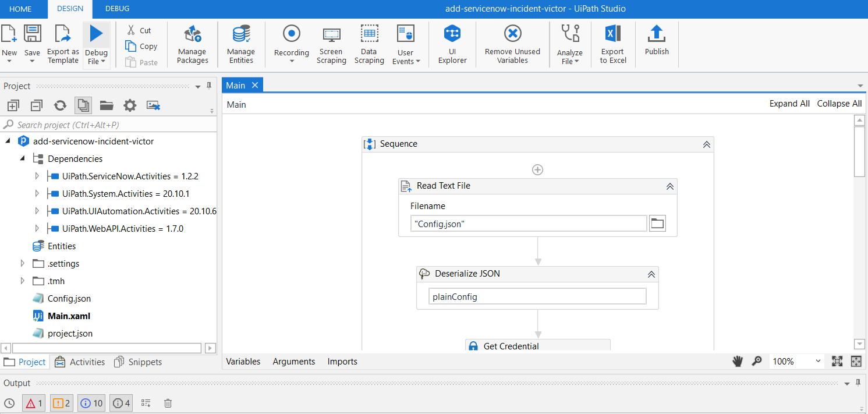Browse for file in Read Text File
The height and width of the screenshot is (414, 868).
tap(657, 224)
